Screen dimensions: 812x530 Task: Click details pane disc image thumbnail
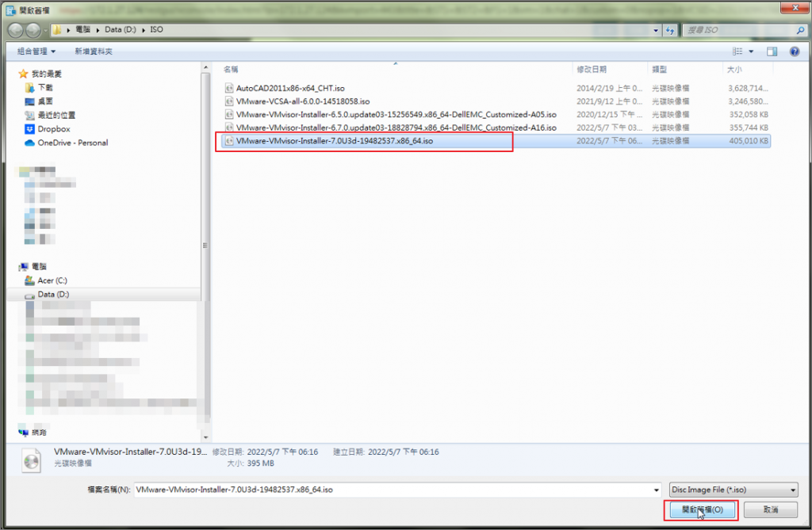(x=31, y=460)
